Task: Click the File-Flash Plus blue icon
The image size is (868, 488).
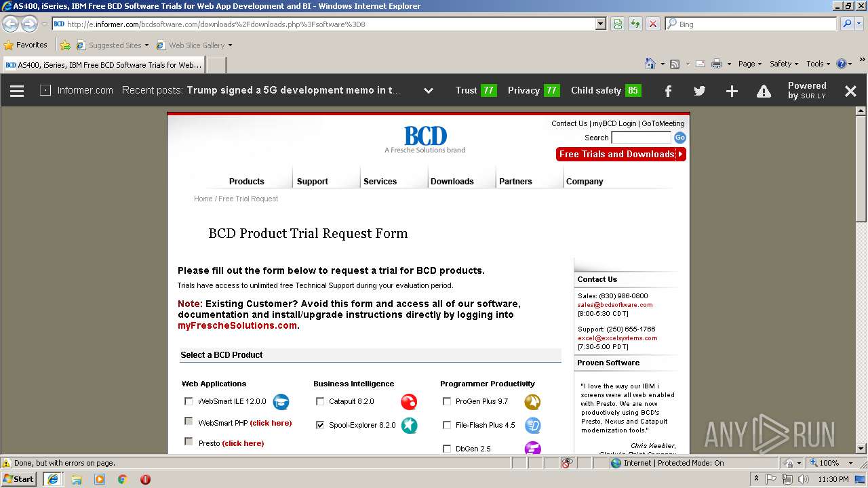Action: (532, 426)
